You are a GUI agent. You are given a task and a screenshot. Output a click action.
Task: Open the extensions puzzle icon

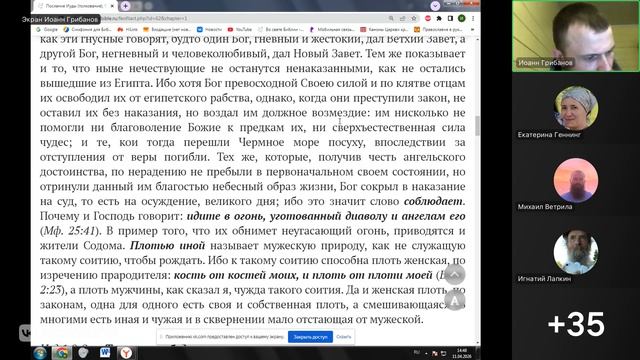point(439,18)
